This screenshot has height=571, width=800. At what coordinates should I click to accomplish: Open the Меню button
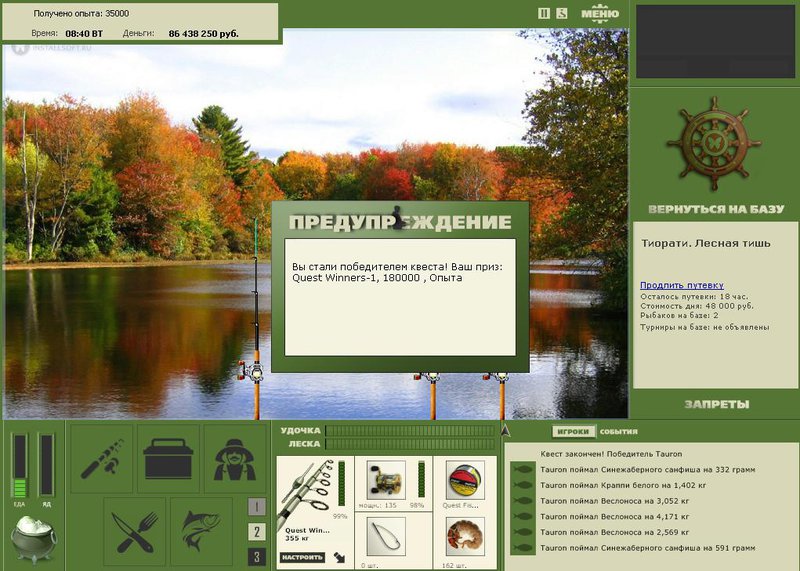click(x=600, y=14)
